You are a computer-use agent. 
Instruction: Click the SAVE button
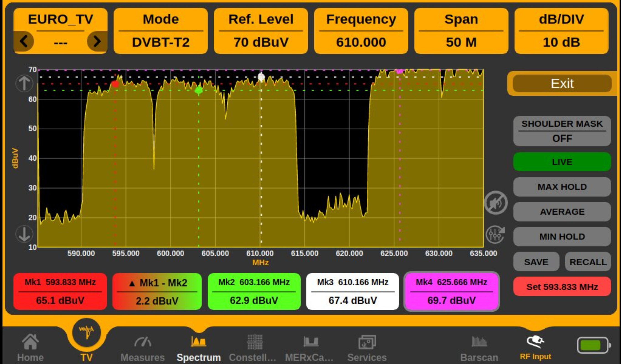536,262
